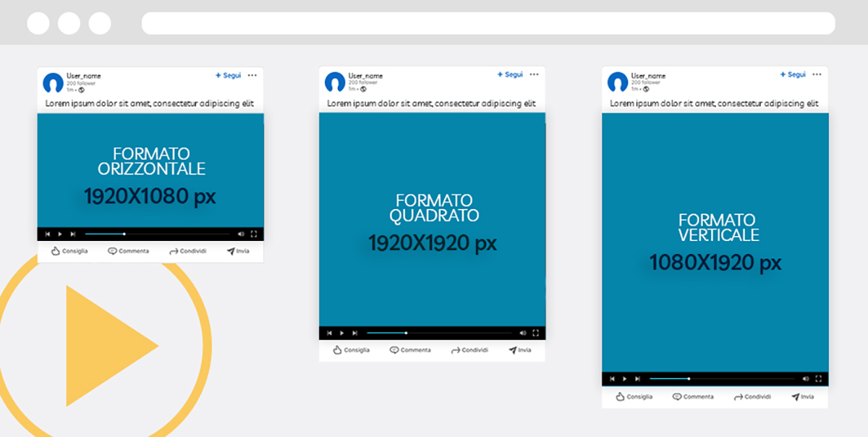Skip back in the horizontal format video
Image resolution: width=868 pixels, height=437 pixels.
coord(48,234)
